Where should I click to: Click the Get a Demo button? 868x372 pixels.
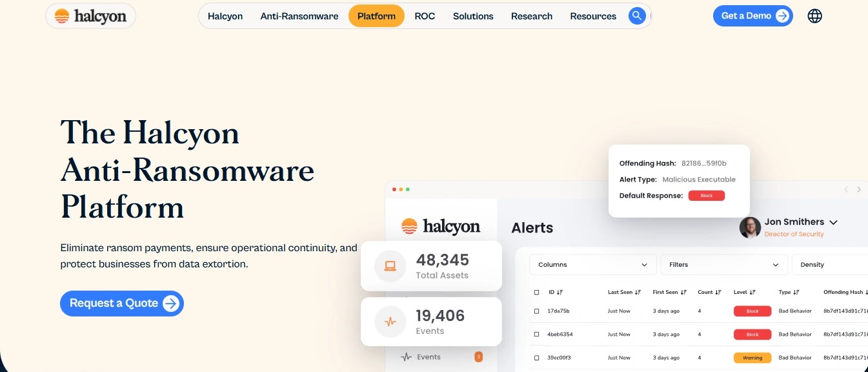[753, 16]
